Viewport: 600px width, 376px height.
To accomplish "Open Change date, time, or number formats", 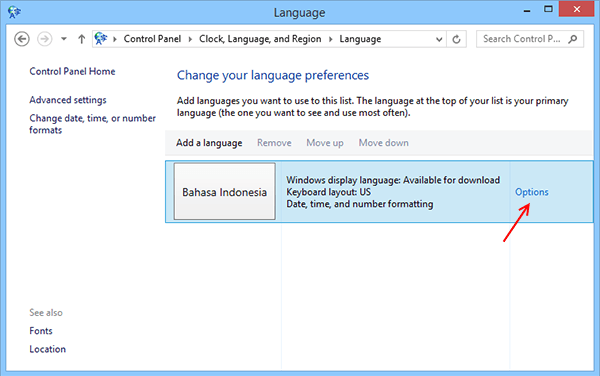I will [93, 124].
